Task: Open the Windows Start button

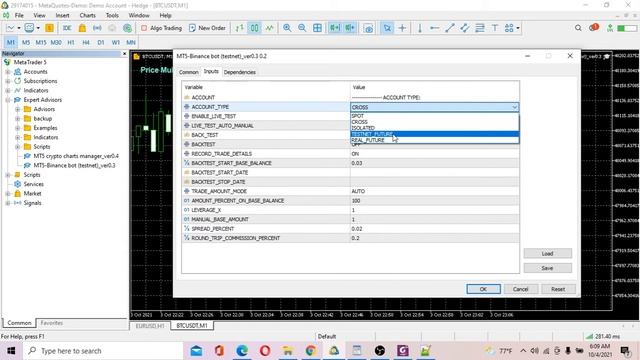Action: click(11, 351)
